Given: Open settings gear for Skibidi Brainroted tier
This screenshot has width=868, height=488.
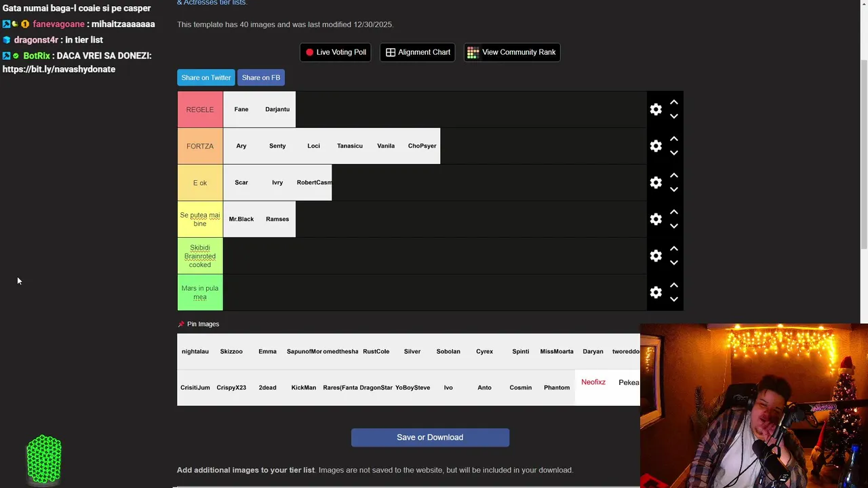Looking at the screenshot, I should (656, 256).
